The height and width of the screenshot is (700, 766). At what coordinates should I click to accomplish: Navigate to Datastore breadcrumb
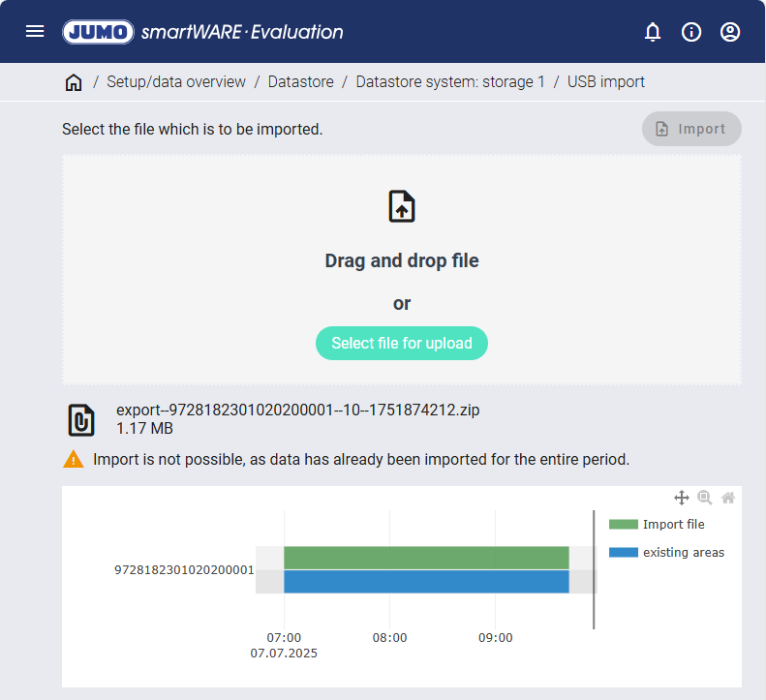point(301,82)
